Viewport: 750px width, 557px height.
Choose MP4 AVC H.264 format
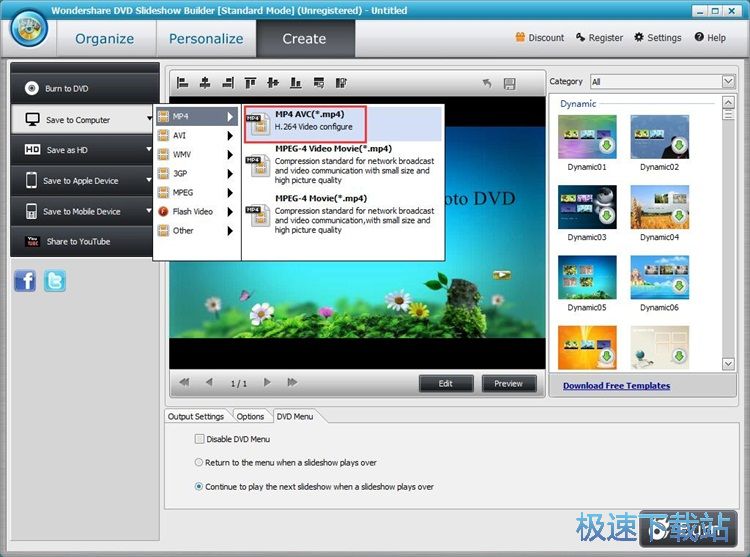coord(342,123)
